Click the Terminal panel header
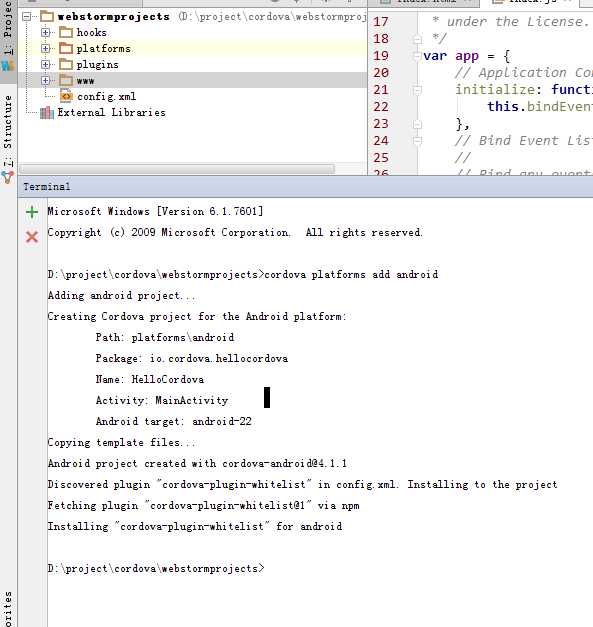This screenshot has width=593, height=627. click(x=305, y=186)
